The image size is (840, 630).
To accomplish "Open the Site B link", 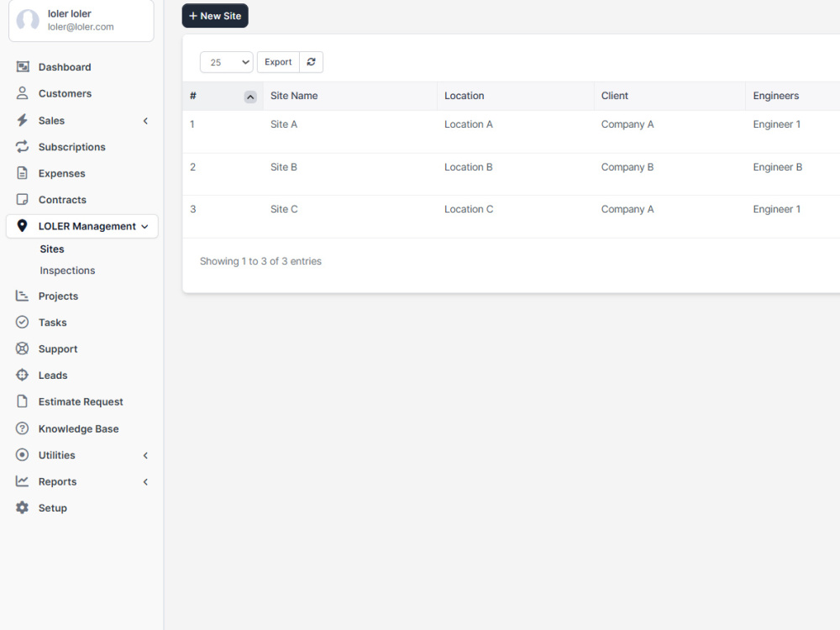I will tap(284, 167).
